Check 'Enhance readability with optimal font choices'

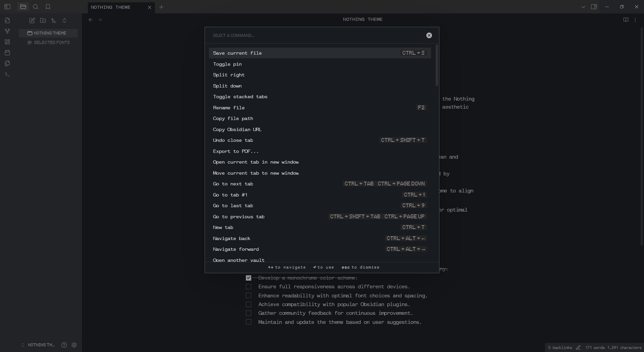pos(249,295)
